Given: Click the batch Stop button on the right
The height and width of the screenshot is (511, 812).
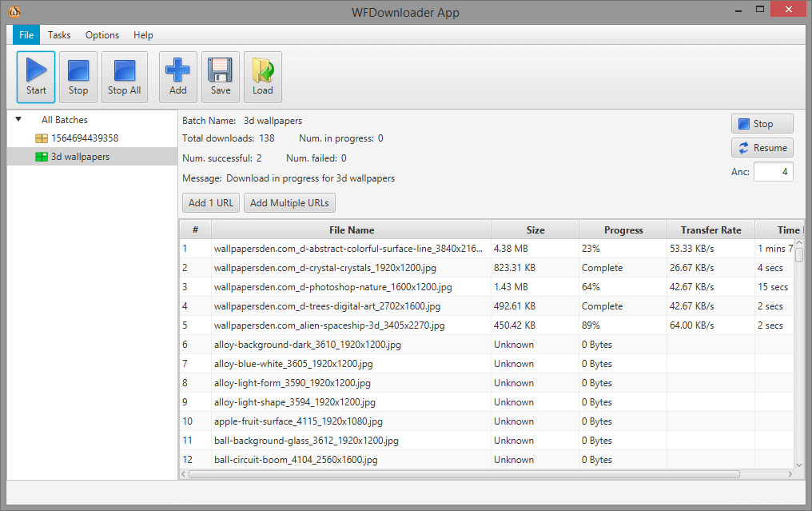Looking at the screenshot, I should click(762, 124).
